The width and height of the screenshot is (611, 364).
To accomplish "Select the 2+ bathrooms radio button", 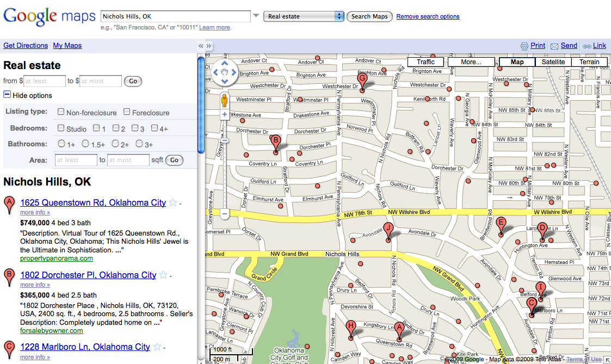I will click(x=115, y=144).
